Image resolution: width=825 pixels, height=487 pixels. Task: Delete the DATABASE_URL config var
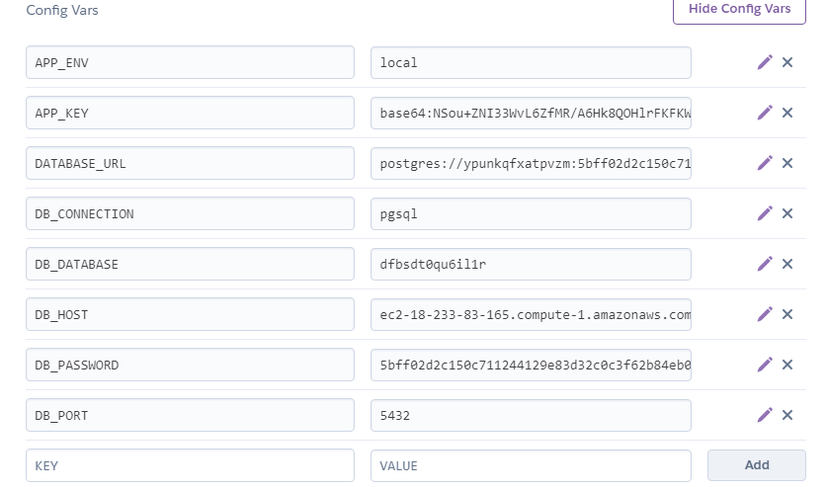787,163
